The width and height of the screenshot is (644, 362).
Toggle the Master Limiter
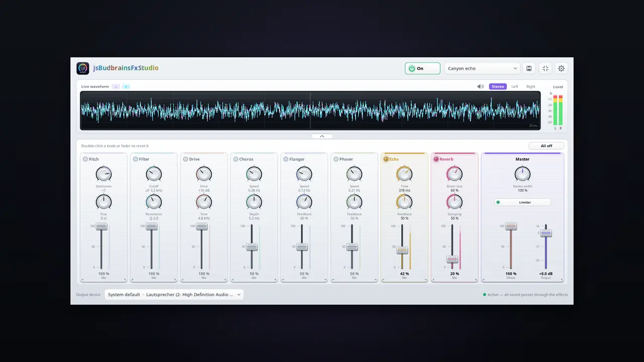[522, 202]
